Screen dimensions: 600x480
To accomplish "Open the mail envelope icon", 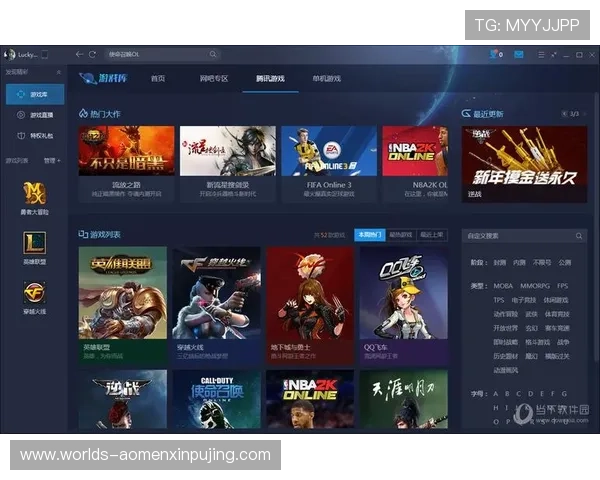I will click(519, 54).
